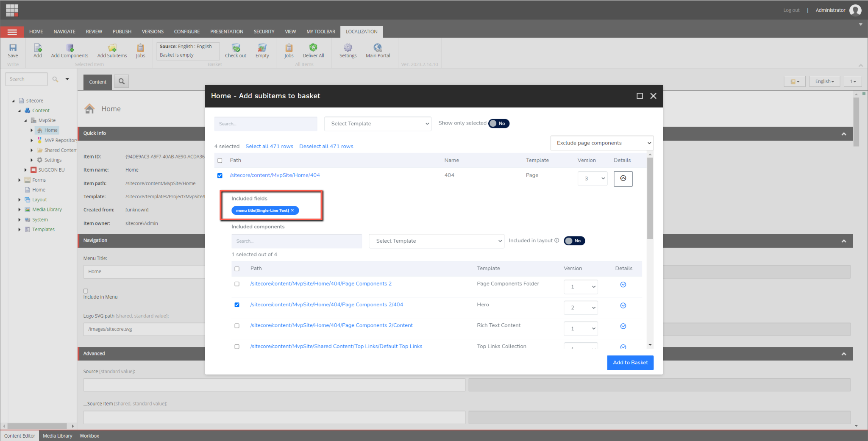This screenshot has height=441, width=868.
Task: Open Jobs in the All Items group
Action: (x=289, y=50)
